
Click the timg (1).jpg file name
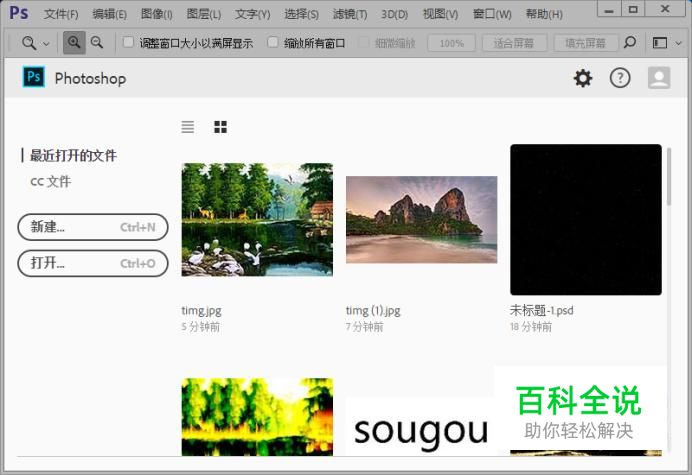click(373, 311)
